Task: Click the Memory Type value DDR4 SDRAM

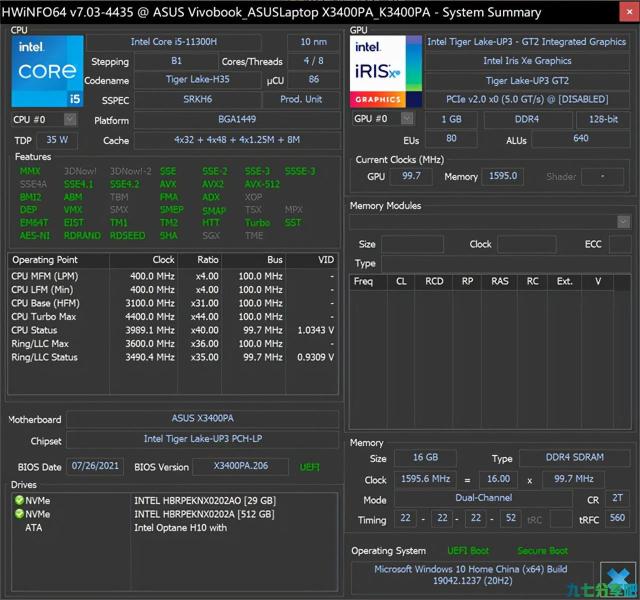Action: pos(574,458)
